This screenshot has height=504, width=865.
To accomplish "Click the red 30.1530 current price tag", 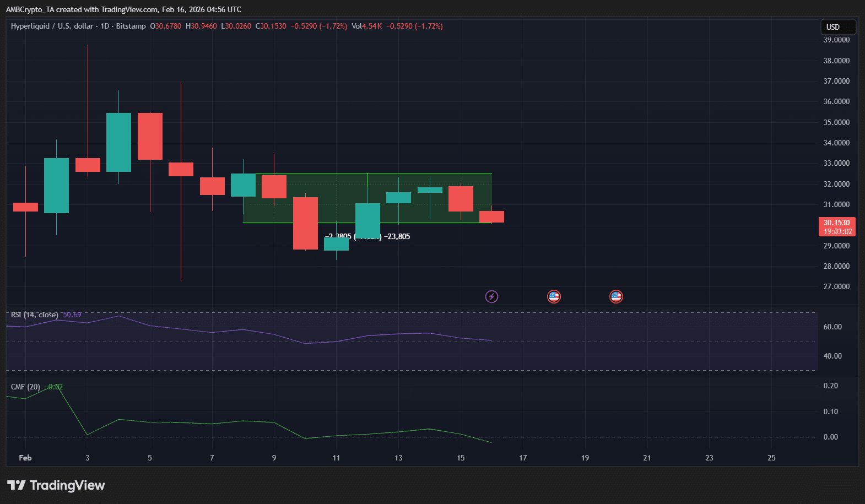I will [x=836, y=226].
